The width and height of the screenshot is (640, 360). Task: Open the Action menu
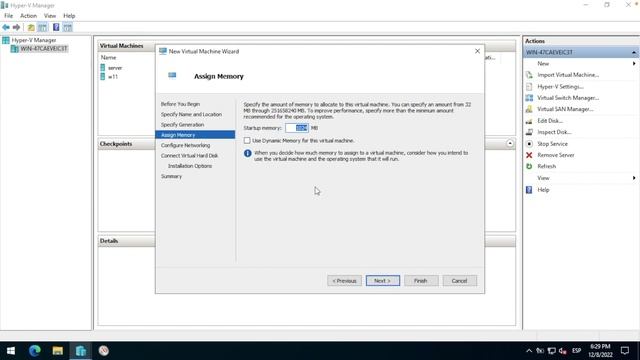click(x=29, y=16)
